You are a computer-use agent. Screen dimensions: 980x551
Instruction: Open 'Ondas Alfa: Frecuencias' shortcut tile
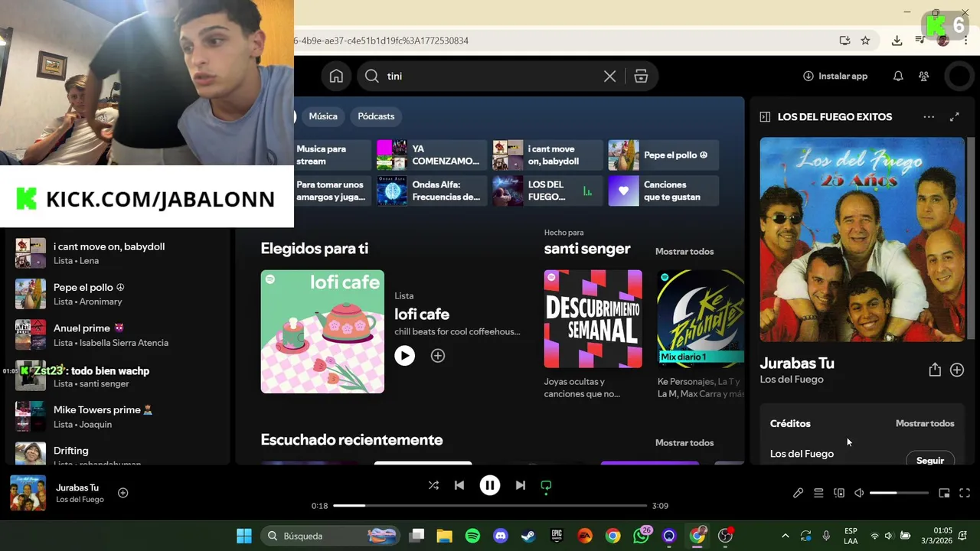432,191
